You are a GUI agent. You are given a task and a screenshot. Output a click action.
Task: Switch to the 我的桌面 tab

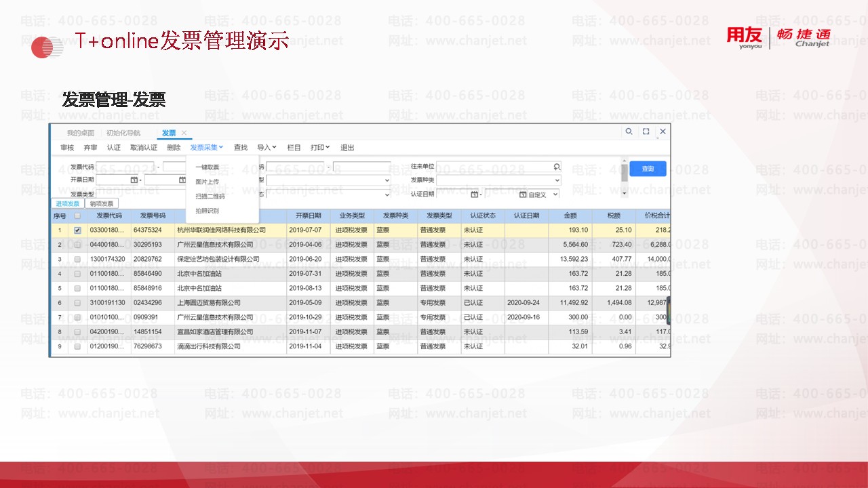[x=81, y=133]
